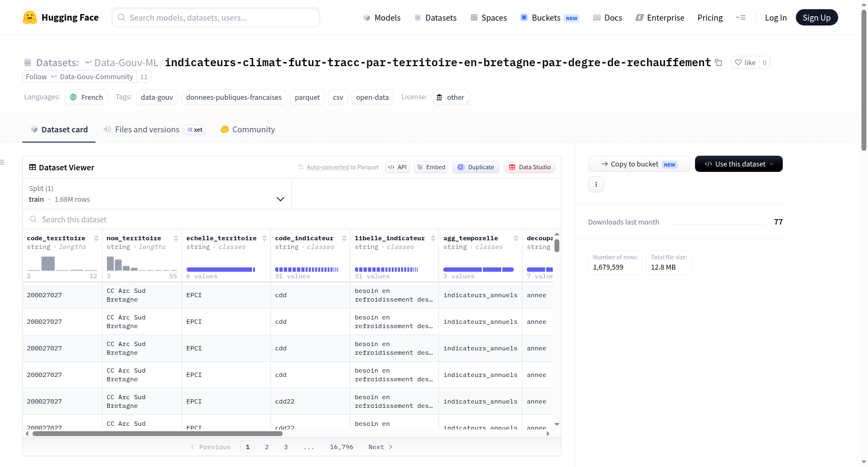
Task: Switch to the Community tab
Action: tap(247, 130)
